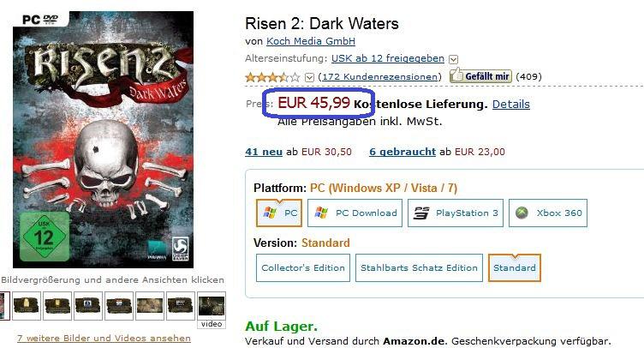Click the delivery Details link

pos(511,105)
